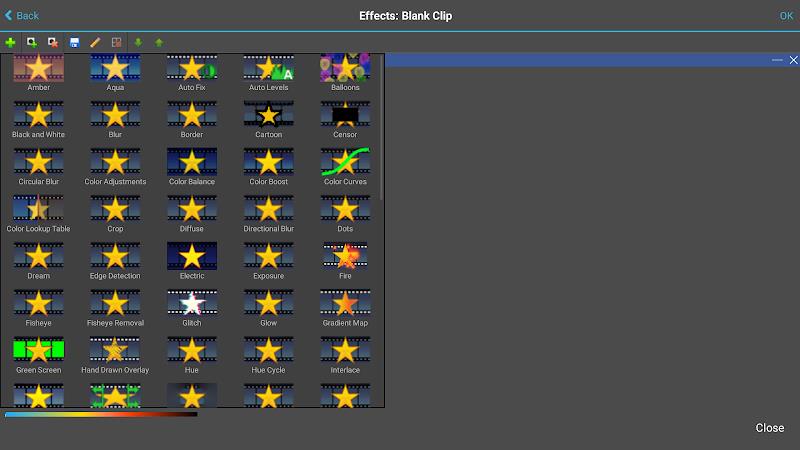The width and height of the screenshot is (800, 450).
Task: Select the Aqua effect
Action: [115, 72]
